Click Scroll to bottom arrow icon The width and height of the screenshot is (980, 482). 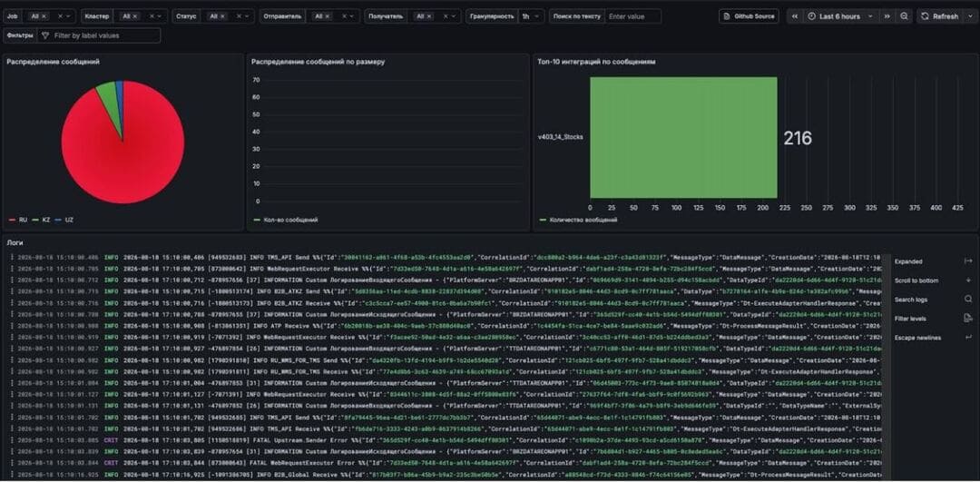[x=968, y=280]
